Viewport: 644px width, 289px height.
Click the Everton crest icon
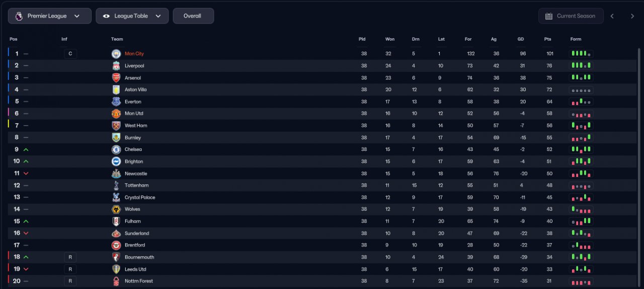pos(116,102)
